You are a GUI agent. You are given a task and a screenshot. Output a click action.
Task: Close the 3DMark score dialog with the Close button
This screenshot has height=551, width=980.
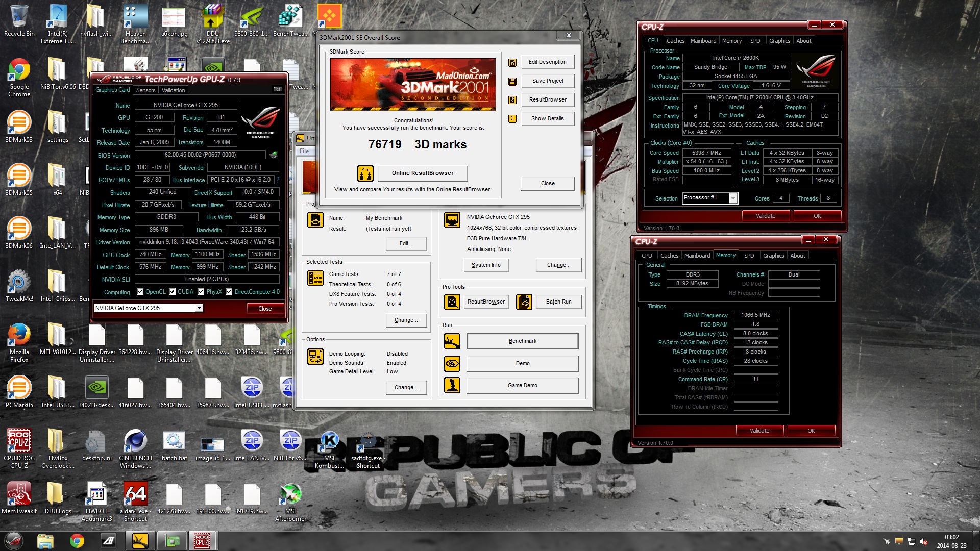[x=548, y=184]
